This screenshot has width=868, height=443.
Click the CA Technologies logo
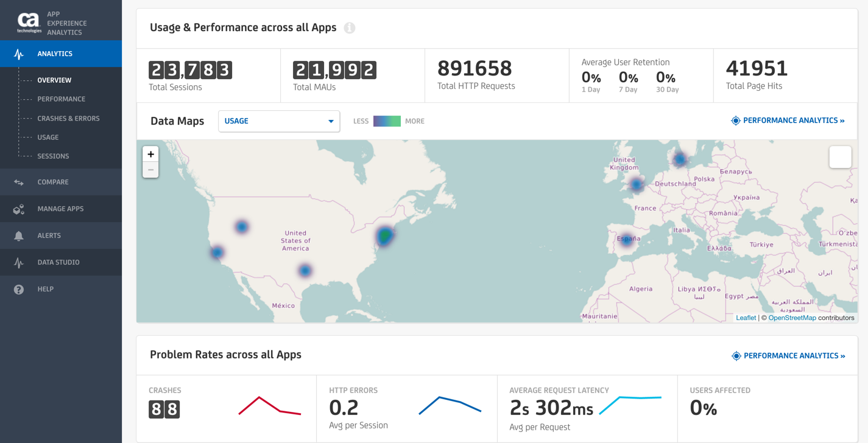pos(29,23)
